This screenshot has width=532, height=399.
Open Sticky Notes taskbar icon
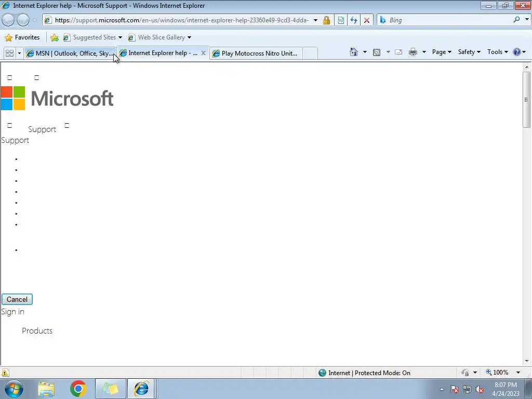click(111, 389)
